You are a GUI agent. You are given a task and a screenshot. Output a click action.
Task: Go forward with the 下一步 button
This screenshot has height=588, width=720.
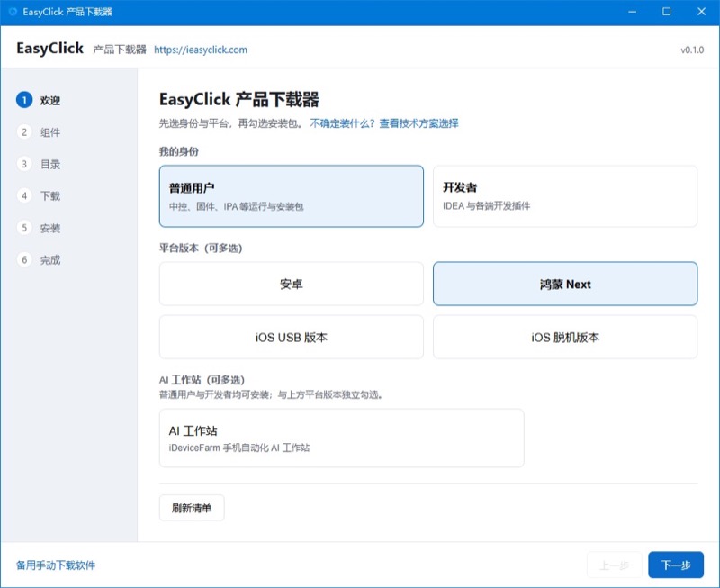pos(676,565)
